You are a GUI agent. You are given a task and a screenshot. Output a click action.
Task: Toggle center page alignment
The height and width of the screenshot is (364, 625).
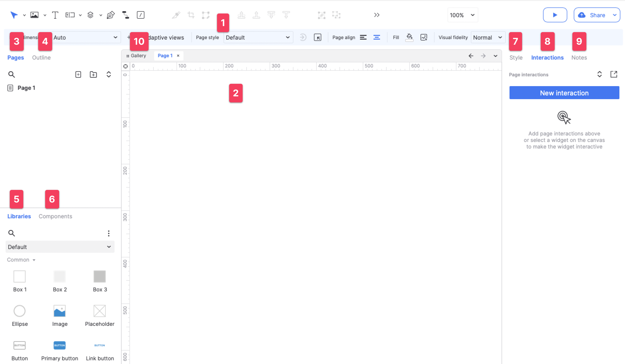377,37
